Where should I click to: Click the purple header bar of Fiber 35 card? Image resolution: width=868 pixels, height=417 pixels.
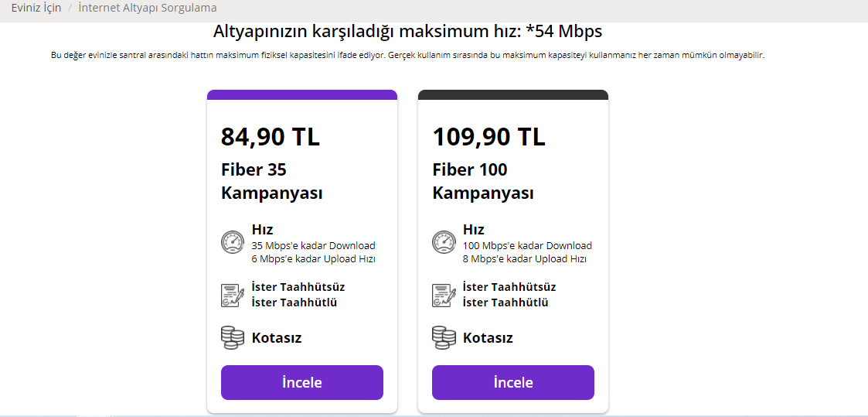point(302,94)
